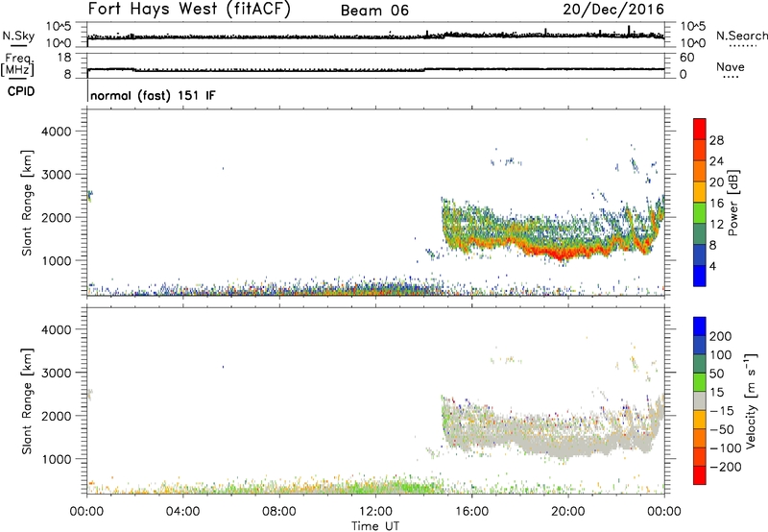
Task: Click the '12:00' time tick label
Action: [375, 512]
